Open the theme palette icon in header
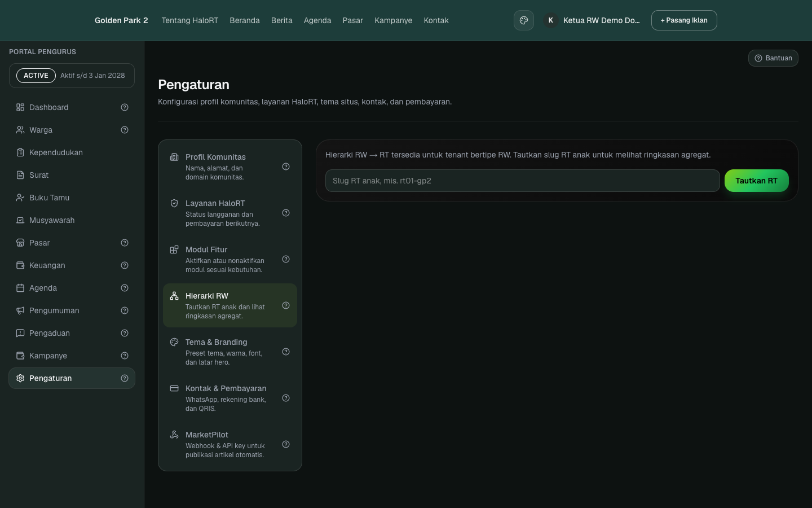Screen dimensions: 812x508 click(523, 20)
